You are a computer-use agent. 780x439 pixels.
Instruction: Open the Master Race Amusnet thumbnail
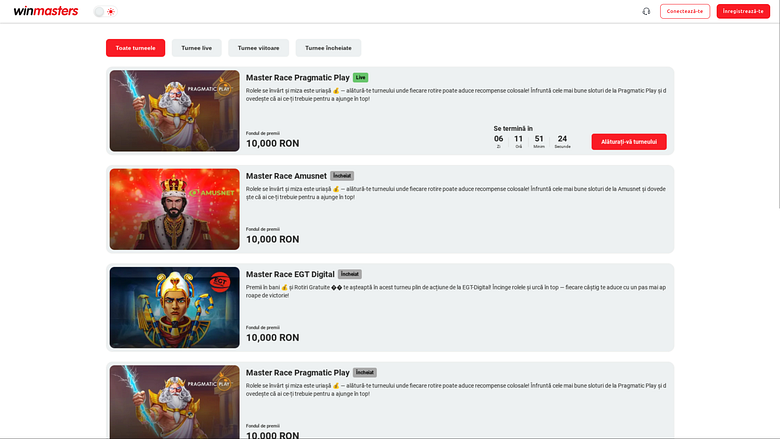tap(175, 209)
